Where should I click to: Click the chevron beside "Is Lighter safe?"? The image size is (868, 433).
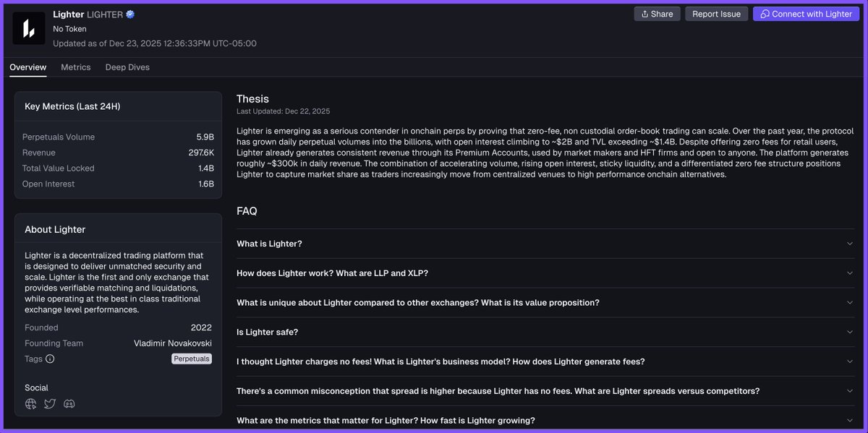(850, 333)
